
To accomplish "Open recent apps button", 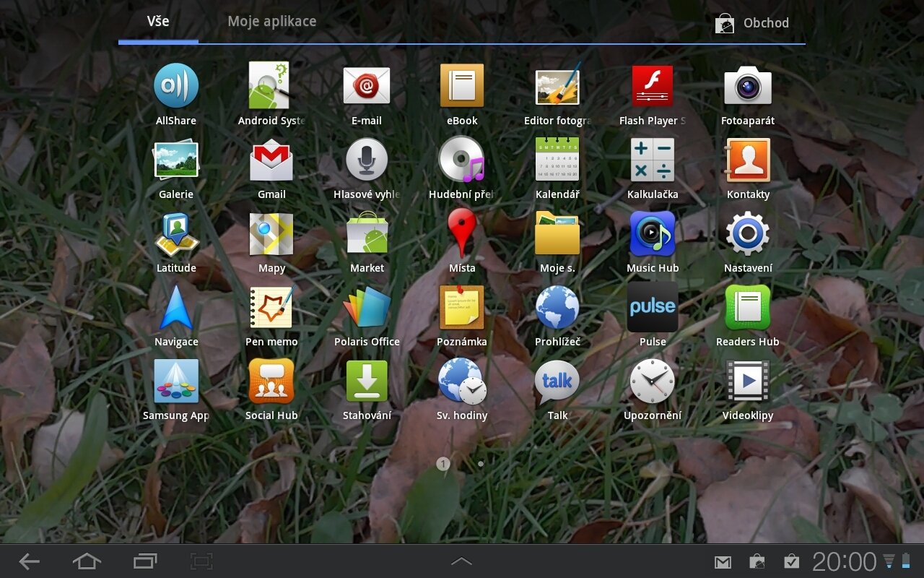I will (145, 561).
